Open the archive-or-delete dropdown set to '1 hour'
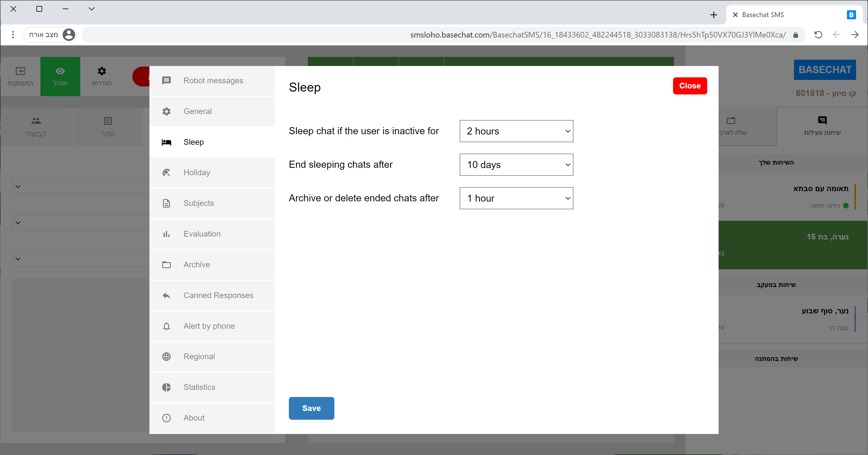Image resolution: width=868 pixels, height=455 pixels. coord(516,198)
